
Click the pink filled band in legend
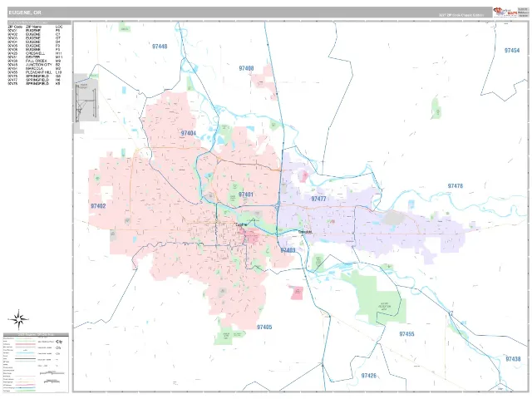[25, 344]
